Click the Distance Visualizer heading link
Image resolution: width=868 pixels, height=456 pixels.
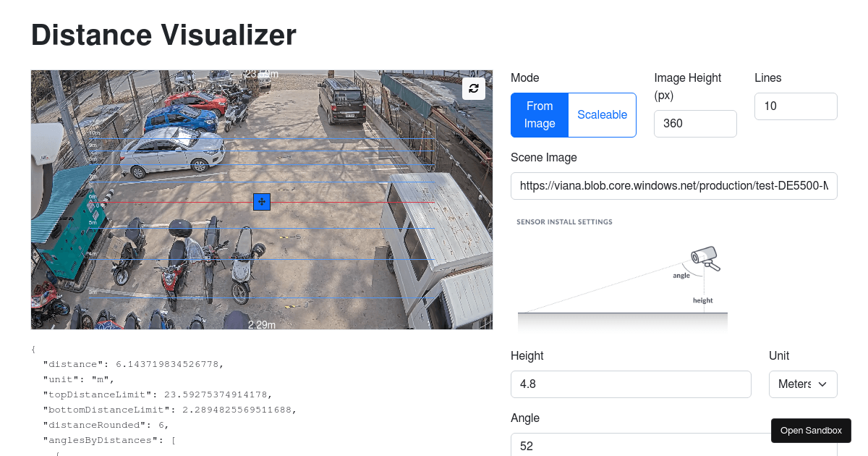pos(163,35)
